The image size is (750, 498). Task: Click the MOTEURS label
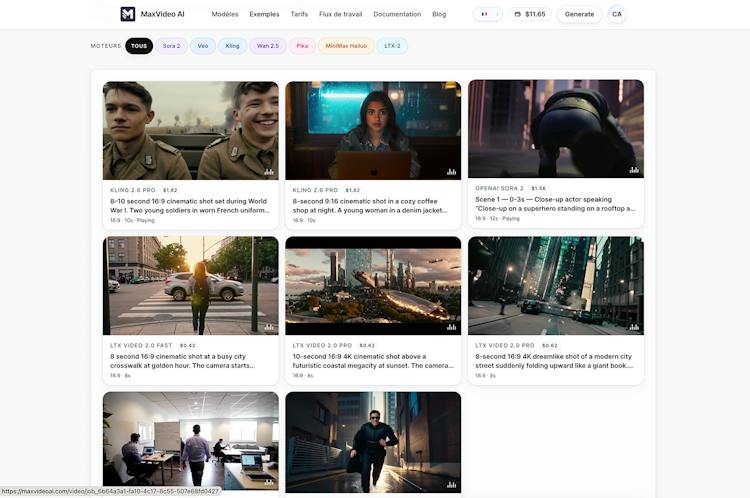pos(106,46)
